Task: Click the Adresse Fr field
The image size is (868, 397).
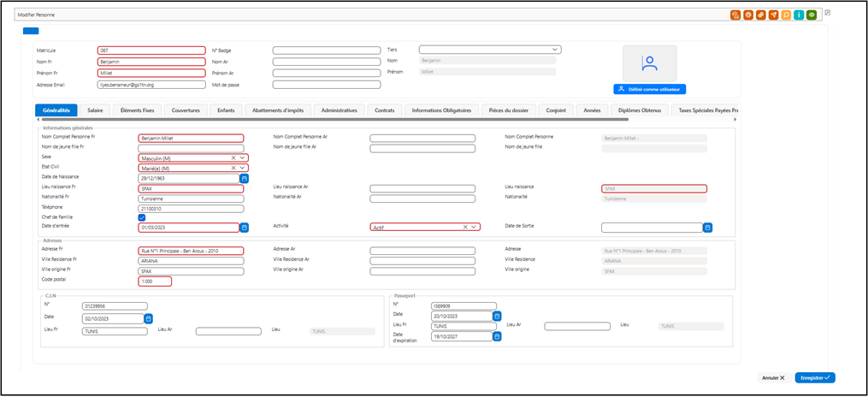Action: coord(191,251)
